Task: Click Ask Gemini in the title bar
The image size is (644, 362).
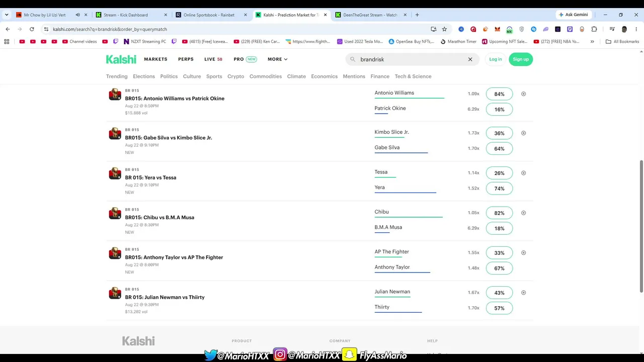Action: point(573,15)
